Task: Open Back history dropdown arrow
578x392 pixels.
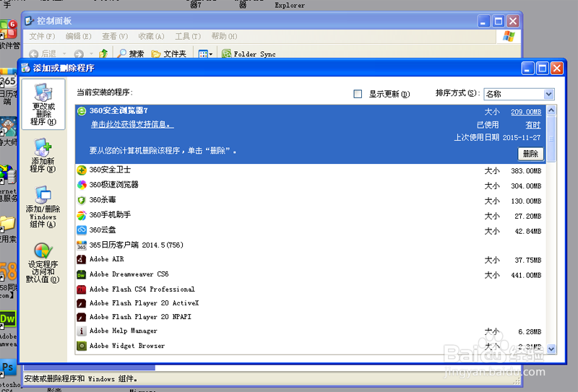Action: point(64,54)
